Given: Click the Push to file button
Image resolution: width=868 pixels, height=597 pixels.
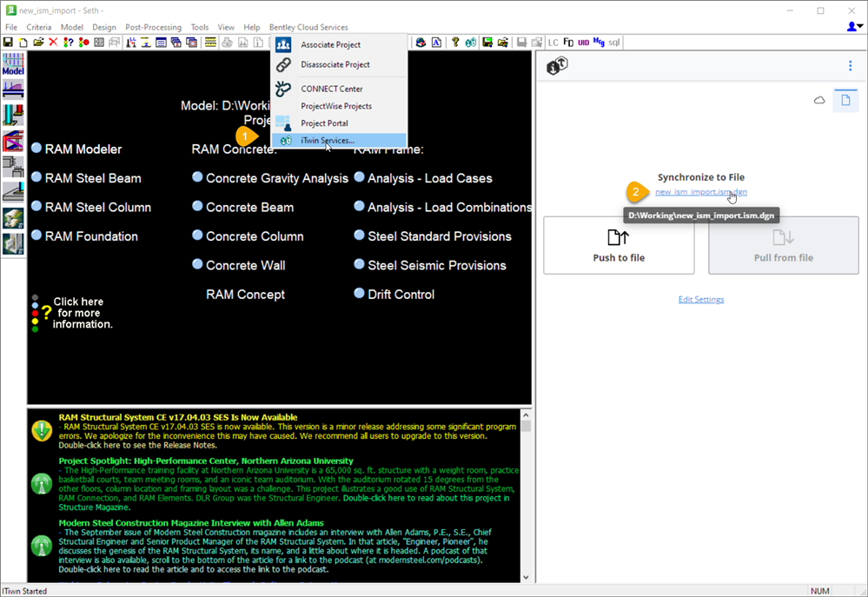Looking at the screenshot, I should tap(619, 245).
